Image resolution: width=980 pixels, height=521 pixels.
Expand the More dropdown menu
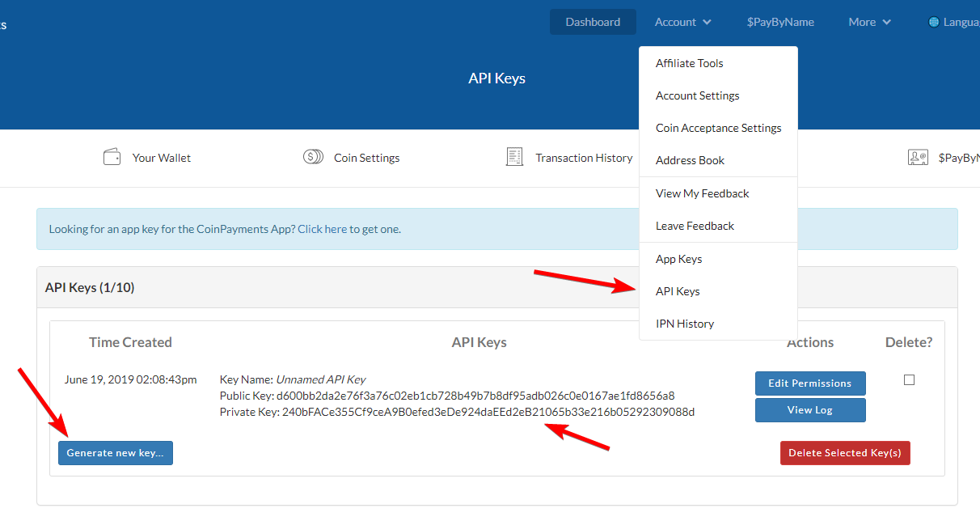[x=869, y=22]
